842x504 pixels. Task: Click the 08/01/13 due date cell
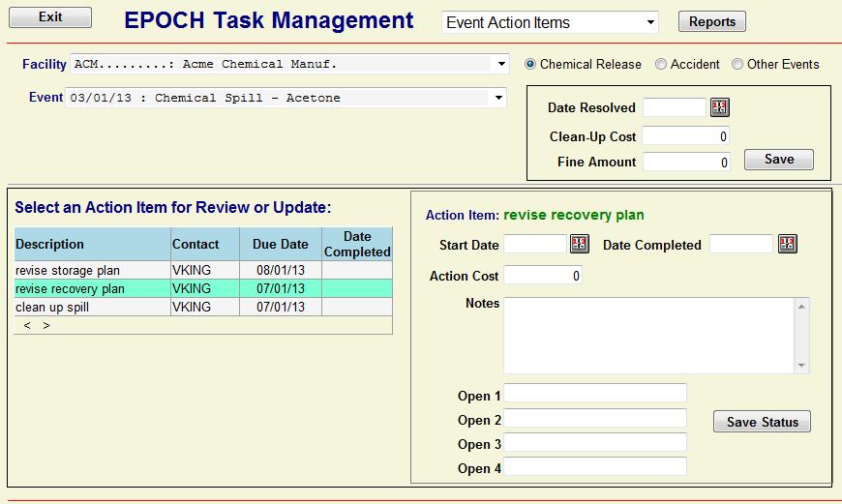click(x=281, y=270)
